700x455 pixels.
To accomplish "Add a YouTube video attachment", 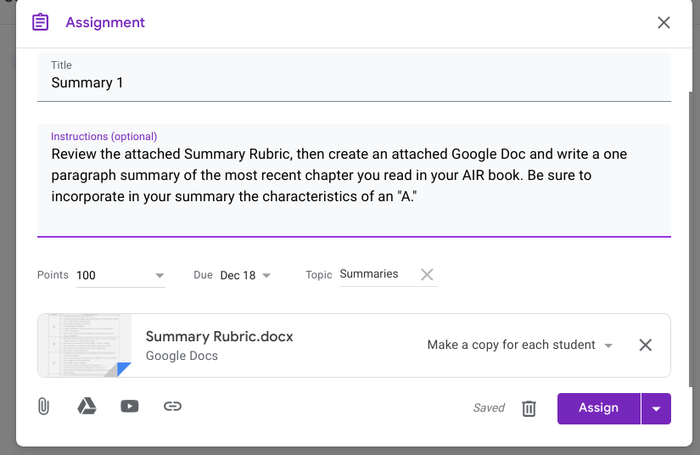I will pos(129,407).
